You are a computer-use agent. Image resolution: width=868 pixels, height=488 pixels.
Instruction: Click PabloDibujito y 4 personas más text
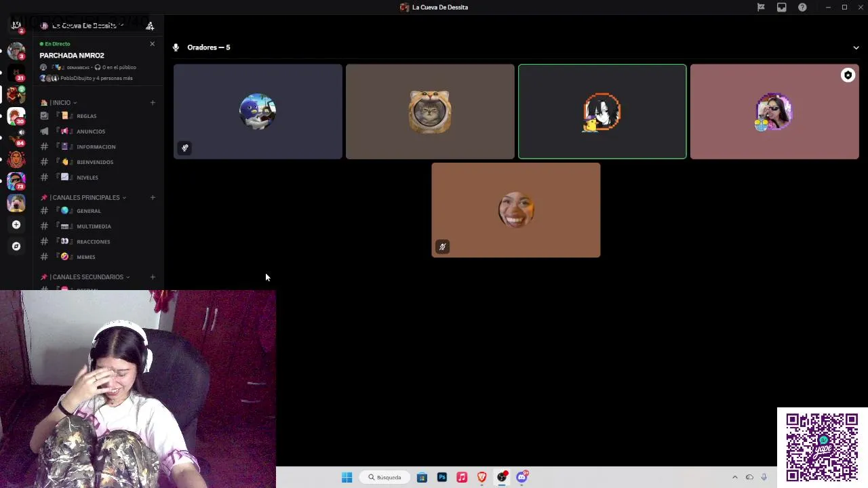tap(96, 78)
